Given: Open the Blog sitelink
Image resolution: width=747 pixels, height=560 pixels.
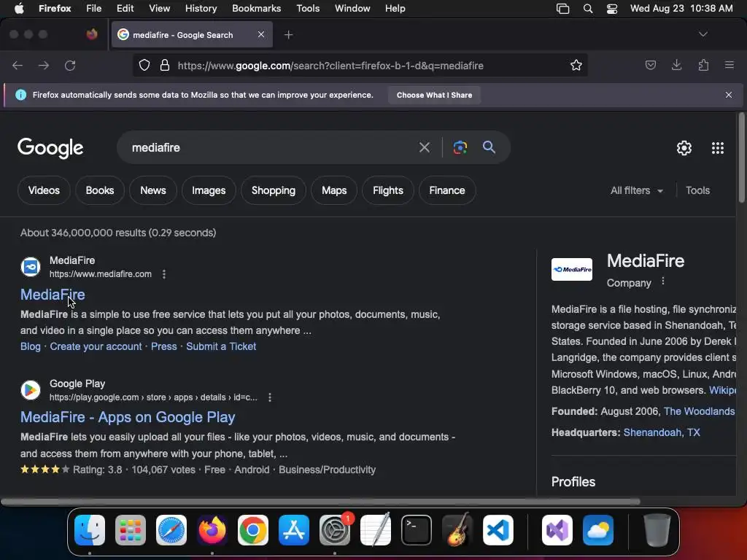Looking at the screenshot, I should [x=31, y=346].
